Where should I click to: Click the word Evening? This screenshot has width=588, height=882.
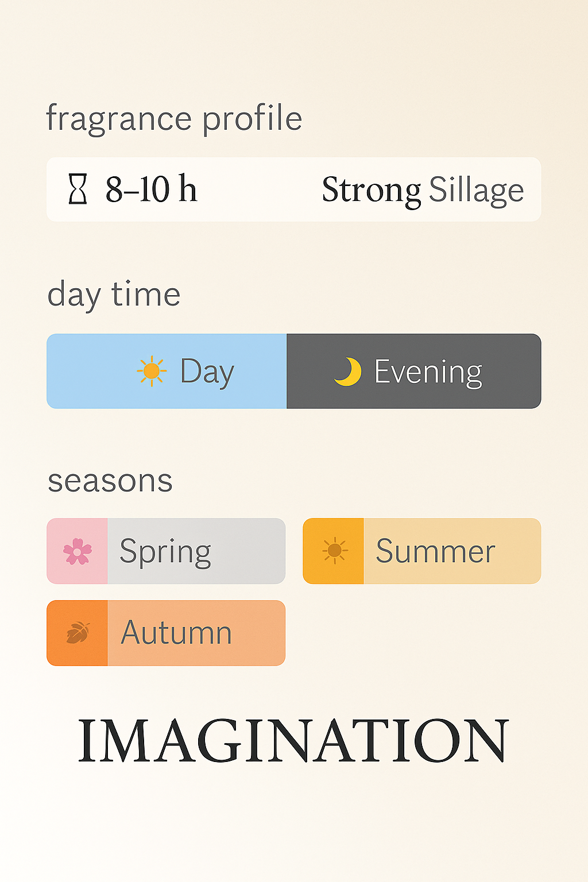tap(428, 372)
